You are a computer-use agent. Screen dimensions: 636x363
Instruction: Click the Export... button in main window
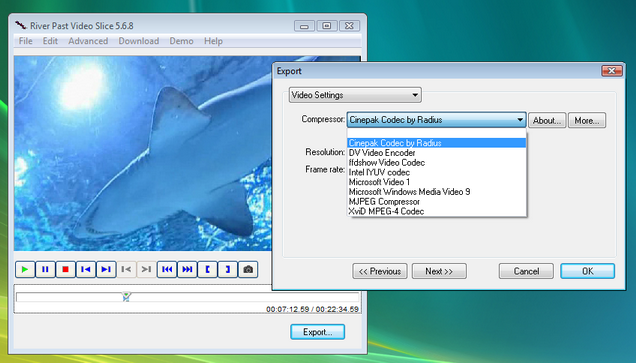[318, 332]
